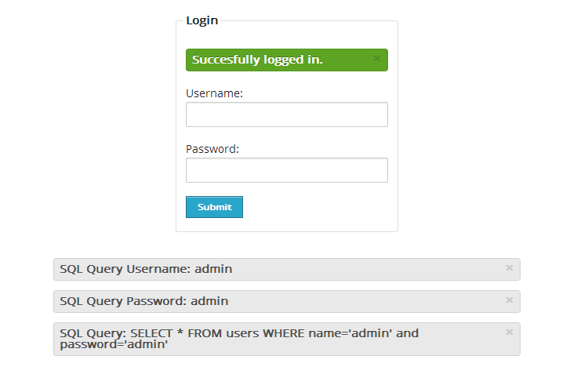Click the 'Password:' field label

pyautogui.click(x=212, y=149)
